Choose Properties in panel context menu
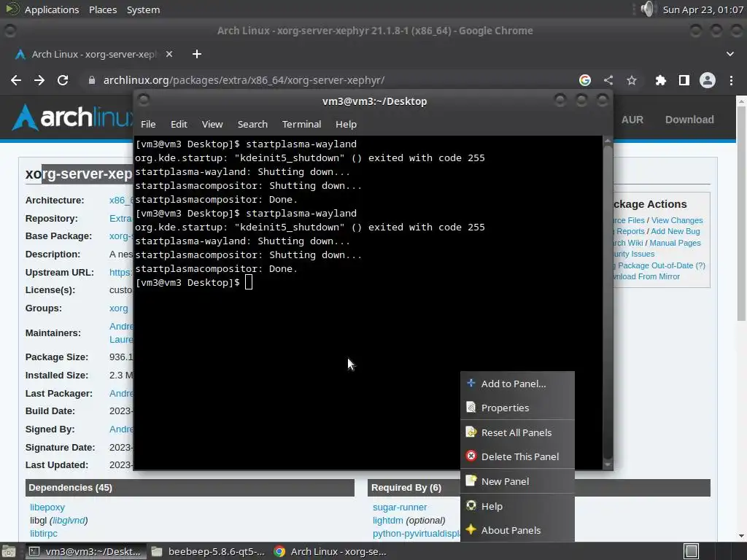 click(x=517, y=408)
